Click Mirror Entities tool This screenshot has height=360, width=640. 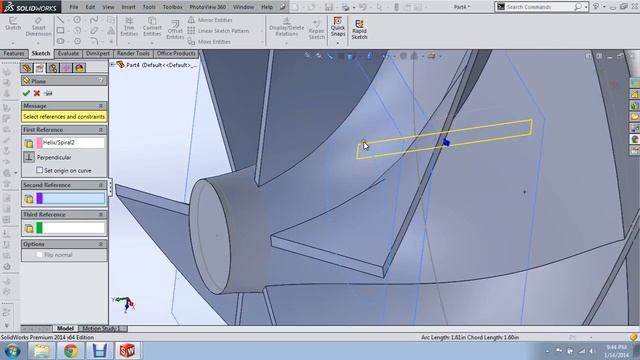pyautogui.click(x=210, y=20)
